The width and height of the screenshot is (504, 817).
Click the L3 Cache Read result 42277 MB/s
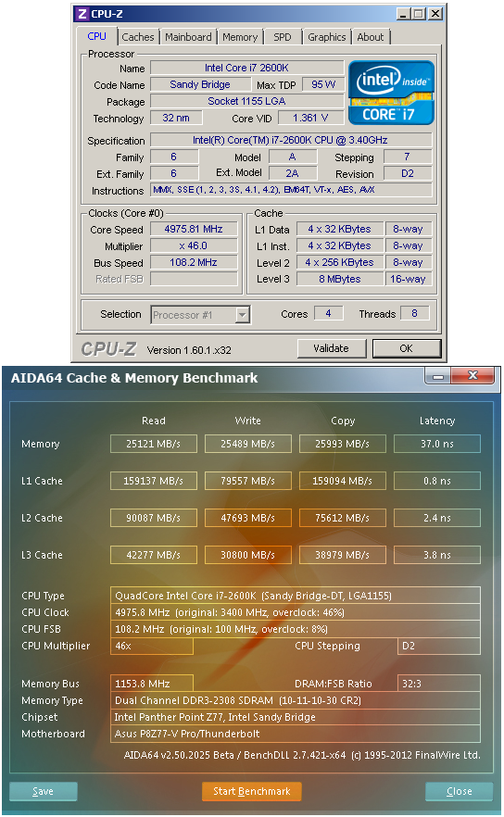[154, 555]
